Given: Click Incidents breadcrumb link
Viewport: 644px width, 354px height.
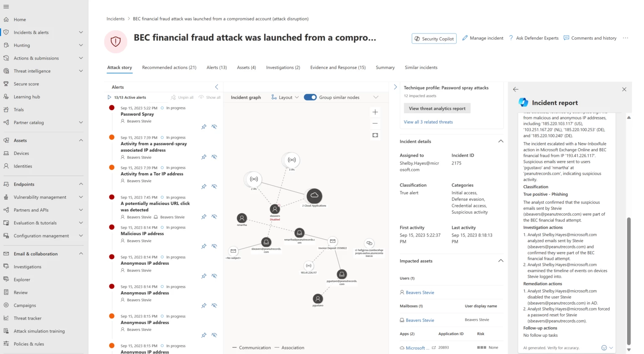Looking at the screenshot, I should 115,19.
